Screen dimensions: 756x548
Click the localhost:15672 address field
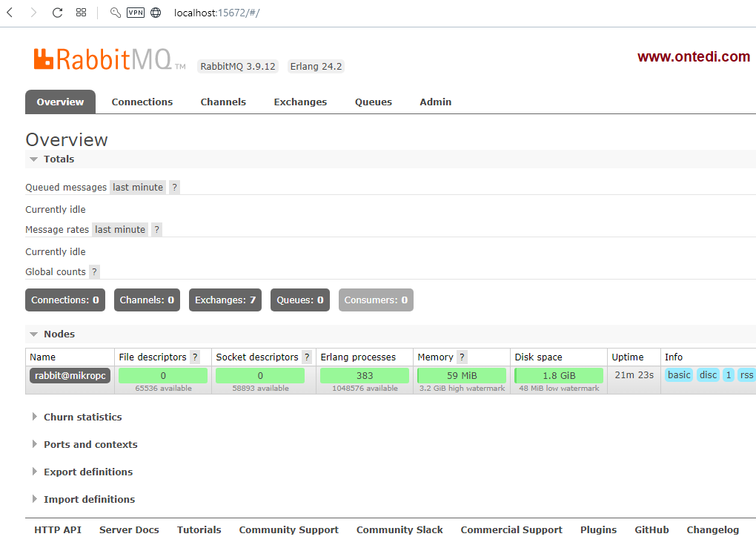(x=217, y=13)
